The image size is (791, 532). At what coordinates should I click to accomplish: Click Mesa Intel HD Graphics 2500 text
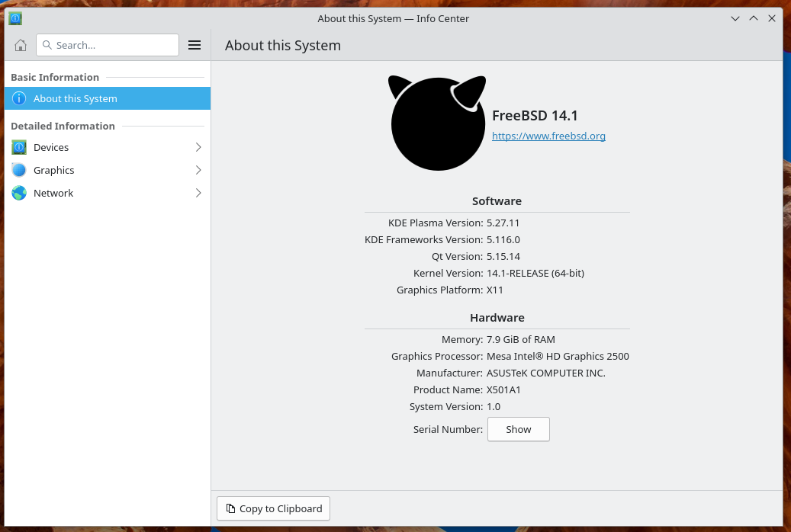pos(558,356)
